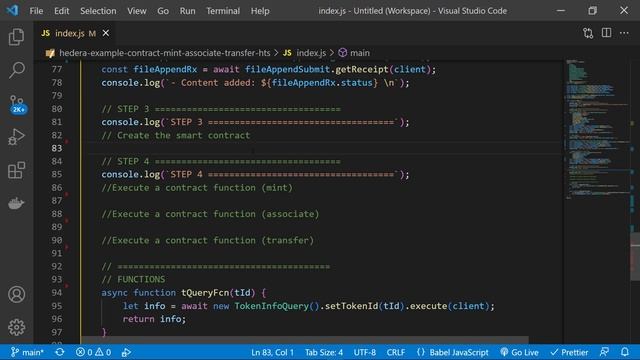Click the vertical editor scrollbar thumb
640x360 pixels.
[635, 256]
